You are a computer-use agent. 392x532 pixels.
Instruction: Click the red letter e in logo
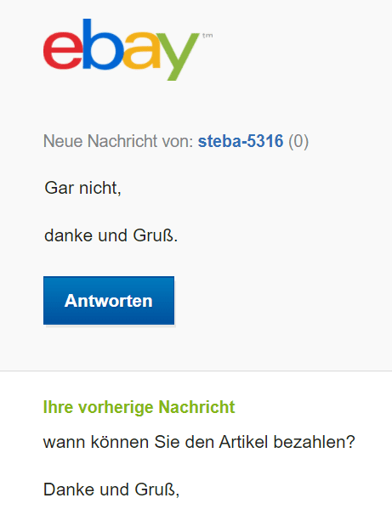[x=63, y=50]
